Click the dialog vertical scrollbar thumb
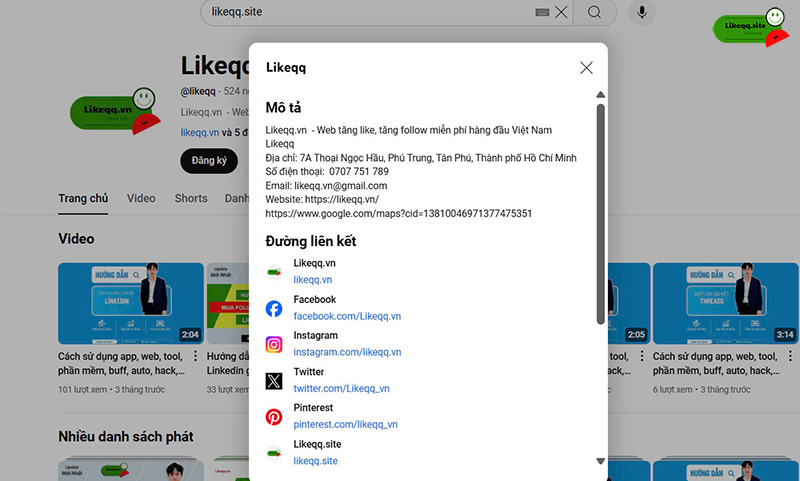 (x=601, y=214)
